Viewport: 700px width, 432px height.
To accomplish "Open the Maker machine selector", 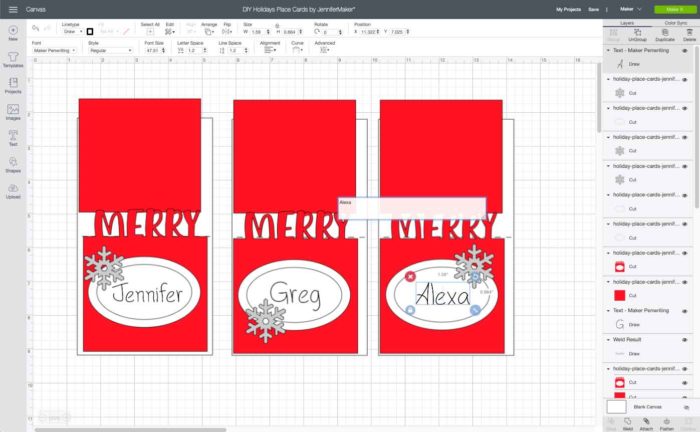I will point(630,9).
